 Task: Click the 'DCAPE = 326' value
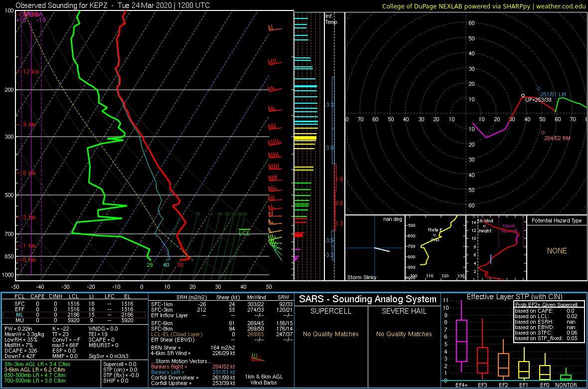20,350
